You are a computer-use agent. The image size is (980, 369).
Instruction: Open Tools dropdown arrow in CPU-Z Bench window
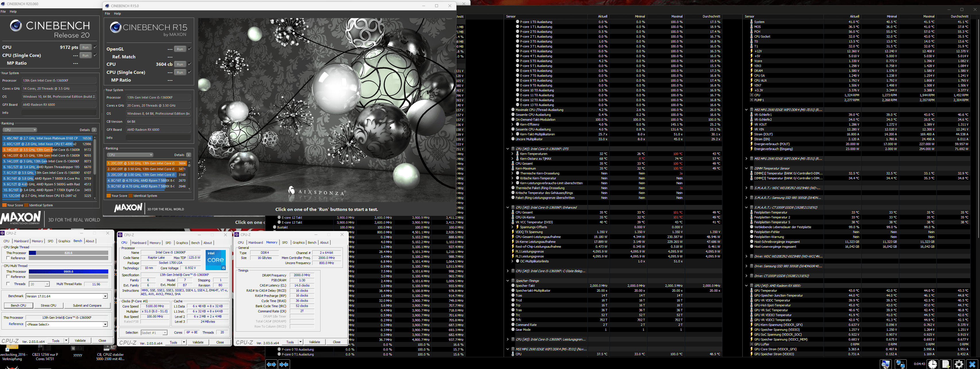click(x=66, y=341)
